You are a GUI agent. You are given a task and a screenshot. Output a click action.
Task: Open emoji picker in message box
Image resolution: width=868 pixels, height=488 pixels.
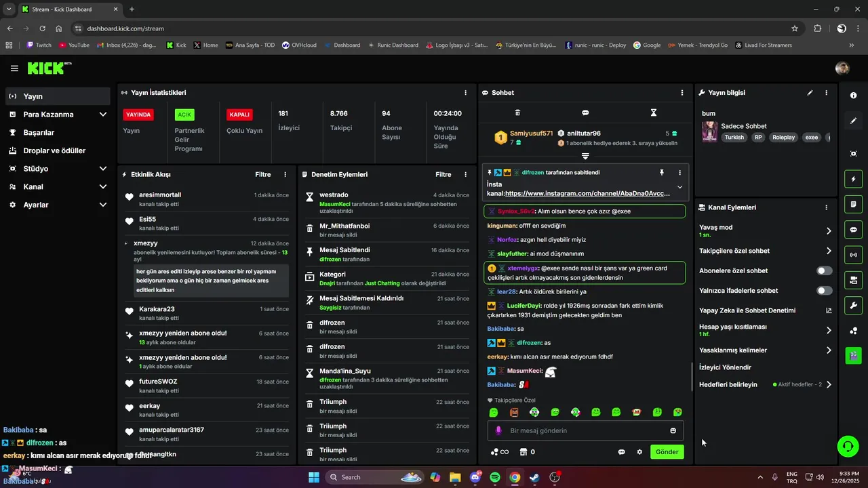(673, 430)
